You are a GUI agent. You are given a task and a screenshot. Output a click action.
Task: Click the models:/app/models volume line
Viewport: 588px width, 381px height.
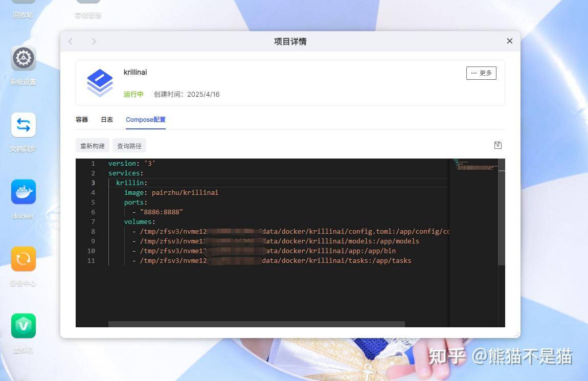click(276, 241)
